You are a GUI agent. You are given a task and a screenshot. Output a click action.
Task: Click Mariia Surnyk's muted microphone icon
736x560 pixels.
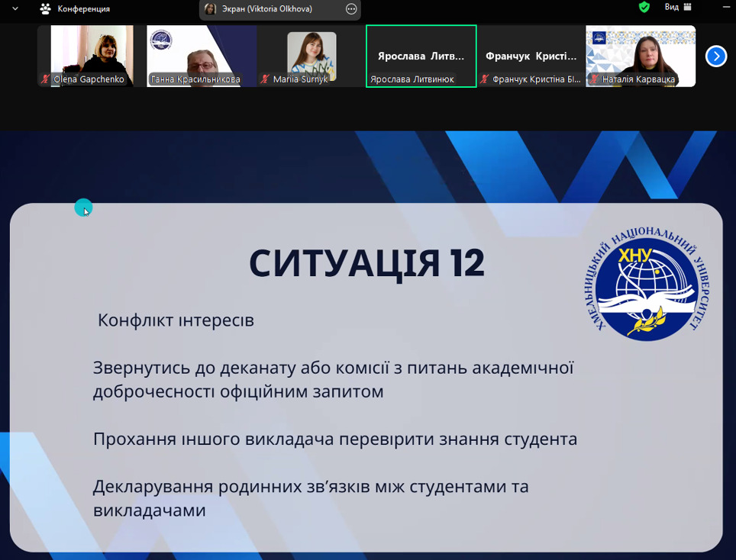tap(265, 79)
